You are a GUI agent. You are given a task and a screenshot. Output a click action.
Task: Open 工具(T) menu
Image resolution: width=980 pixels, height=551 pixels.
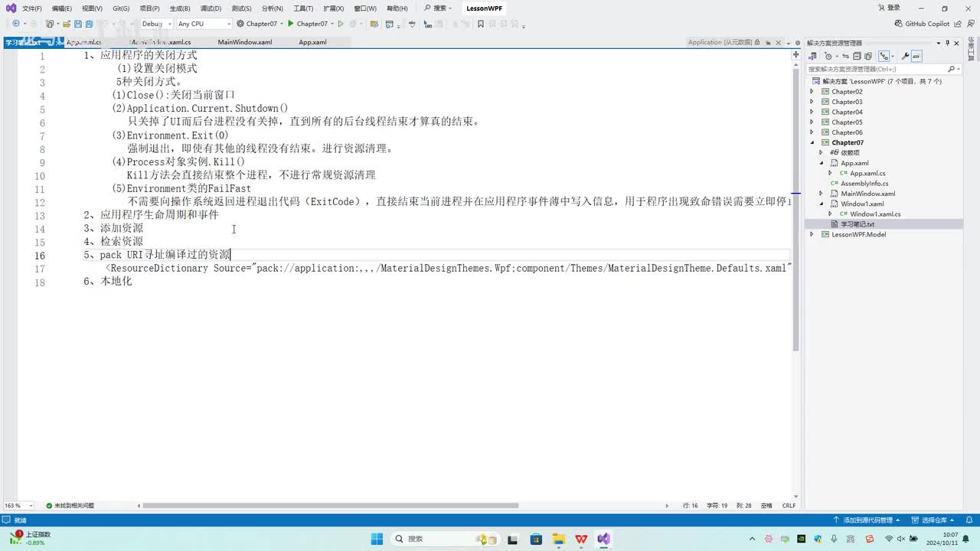pyautogui.click(x=303, y=8)
